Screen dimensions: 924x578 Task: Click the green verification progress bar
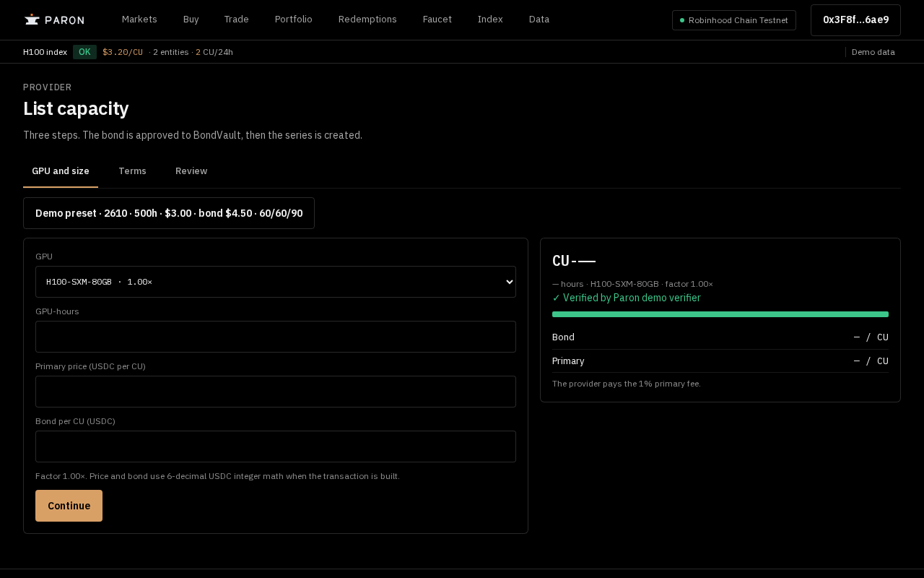[x=720, y=314]
